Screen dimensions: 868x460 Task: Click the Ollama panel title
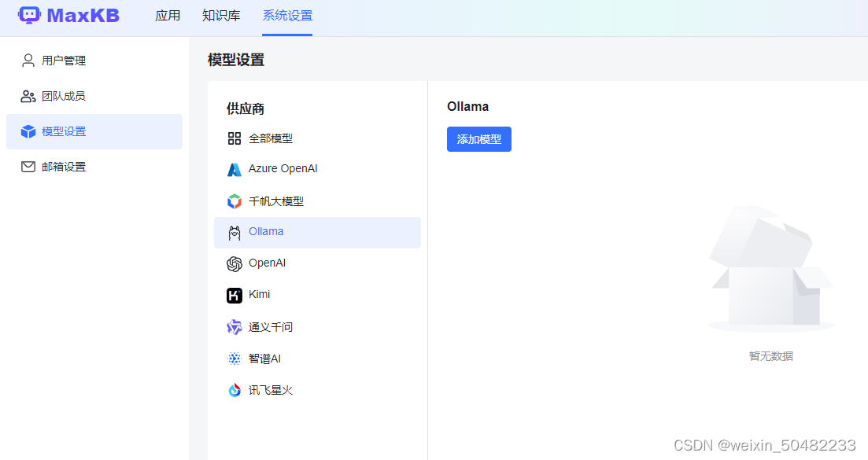click(467, 107)
